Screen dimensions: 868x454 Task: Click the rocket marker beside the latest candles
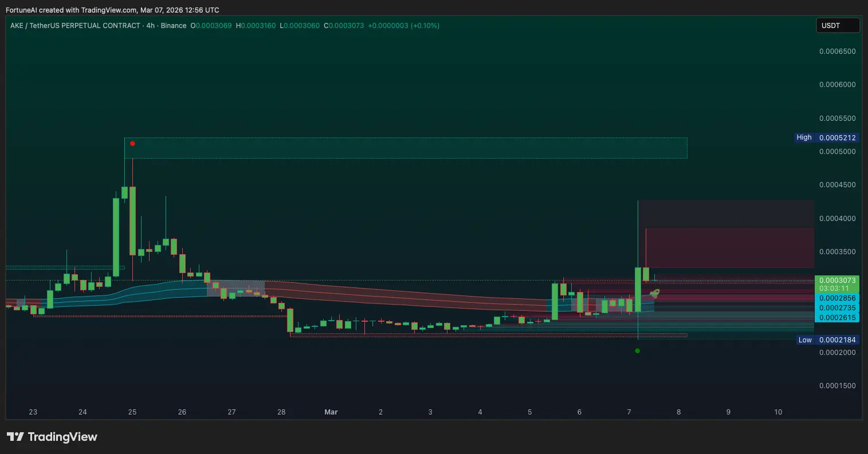coord(654,293)
